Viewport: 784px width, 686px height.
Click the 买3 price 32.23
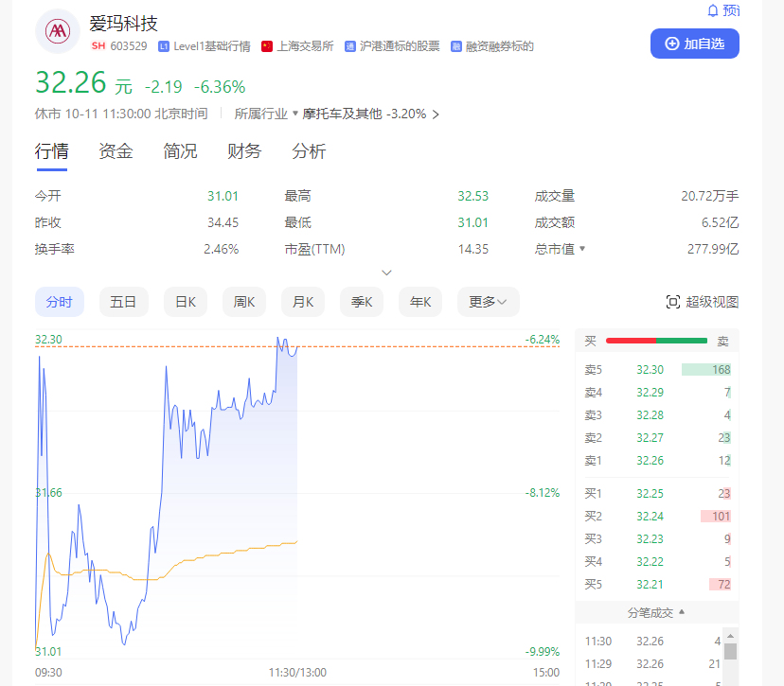pyautogui.click(x=650, y=539)
